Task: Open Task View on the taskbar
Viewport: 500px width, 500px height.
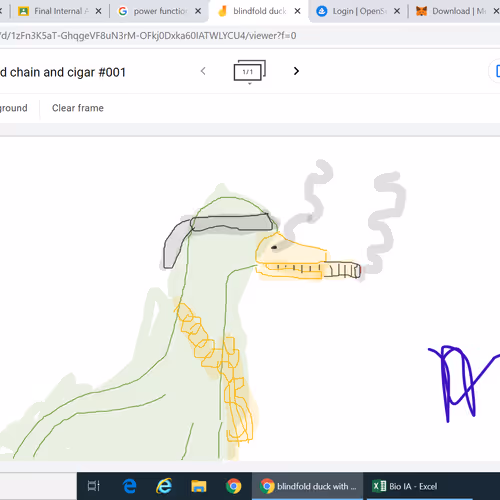Action: tap(94, 486)
